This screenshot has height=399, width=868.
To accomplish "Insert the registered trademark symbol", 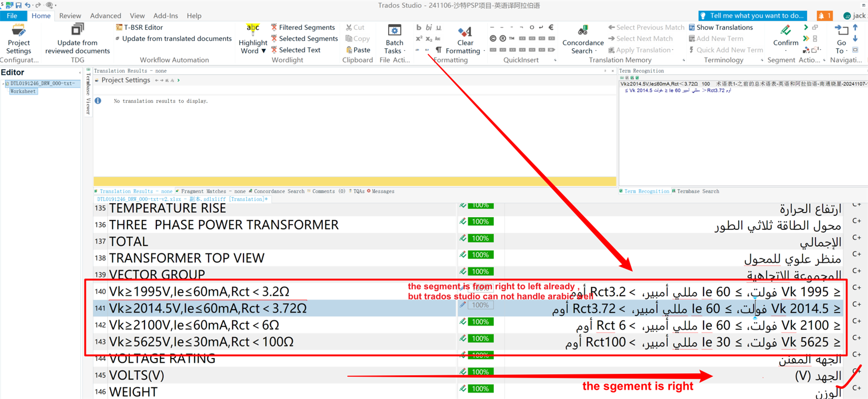I will point(502,39).
